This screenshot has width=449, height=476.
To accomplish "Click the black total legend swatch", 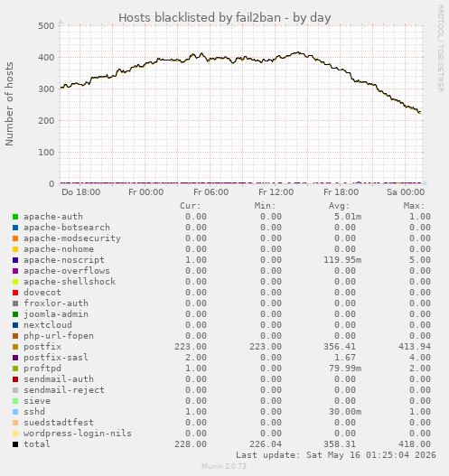I will click(15, 444).
